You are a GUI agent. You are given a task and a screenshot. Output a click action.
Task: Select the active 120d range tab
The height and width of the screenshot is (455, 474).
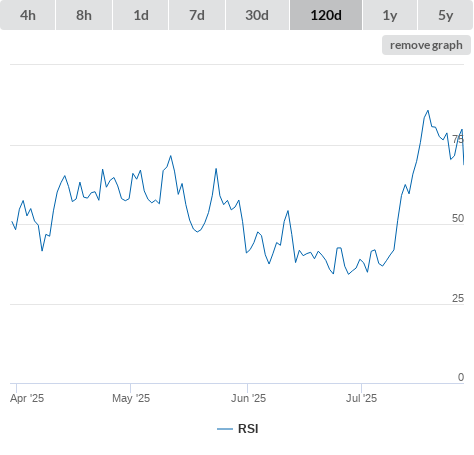[326, 15]
